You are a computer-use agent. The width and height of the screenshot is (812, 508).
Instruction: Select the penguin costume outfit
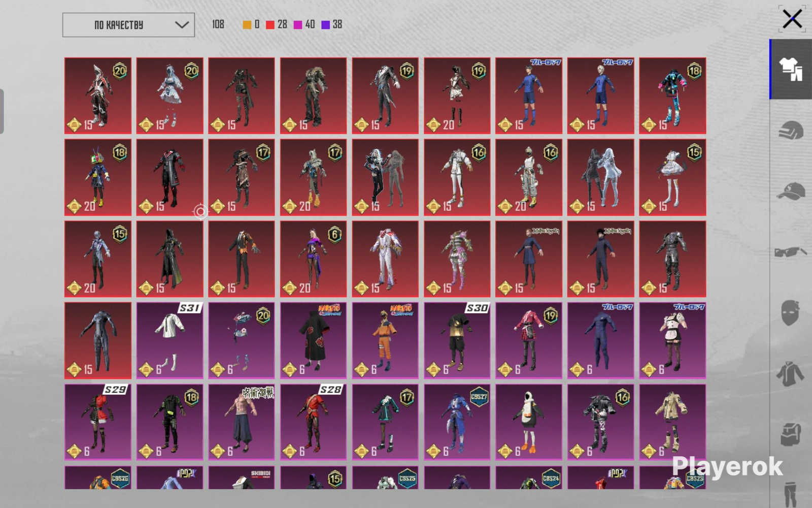click(529, 422)
